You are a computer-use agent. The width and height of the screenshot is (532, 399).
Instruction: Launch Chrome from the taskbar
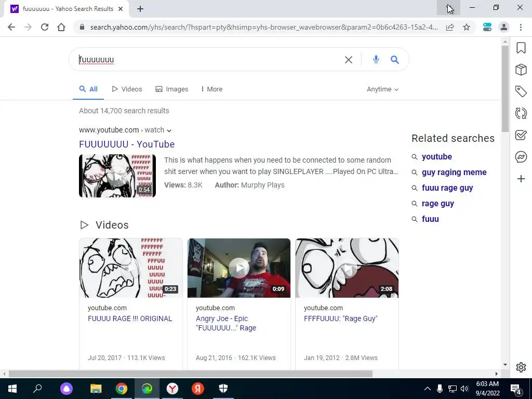pyautogui.click(x=122, y=389)
